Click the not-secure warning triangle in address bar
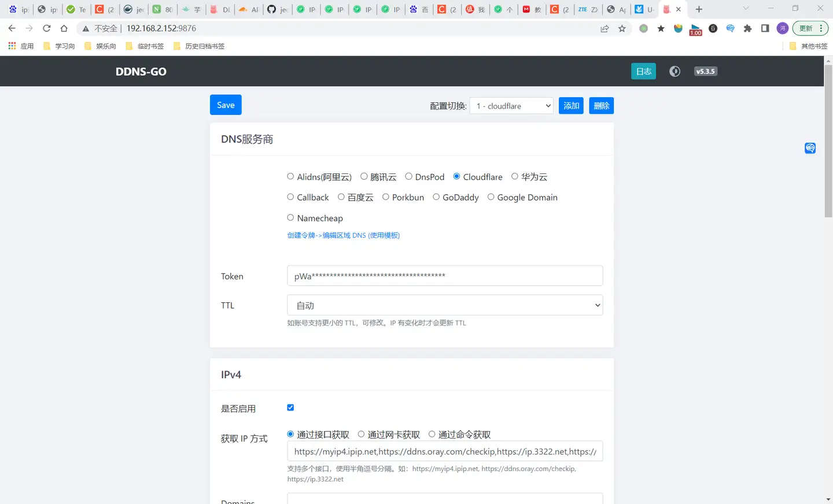This screenshot has width=833, height=504. (86, 28)
